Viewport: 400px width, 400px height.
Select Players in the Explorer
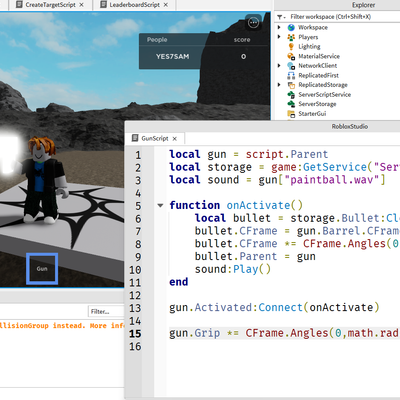[308, 37]
